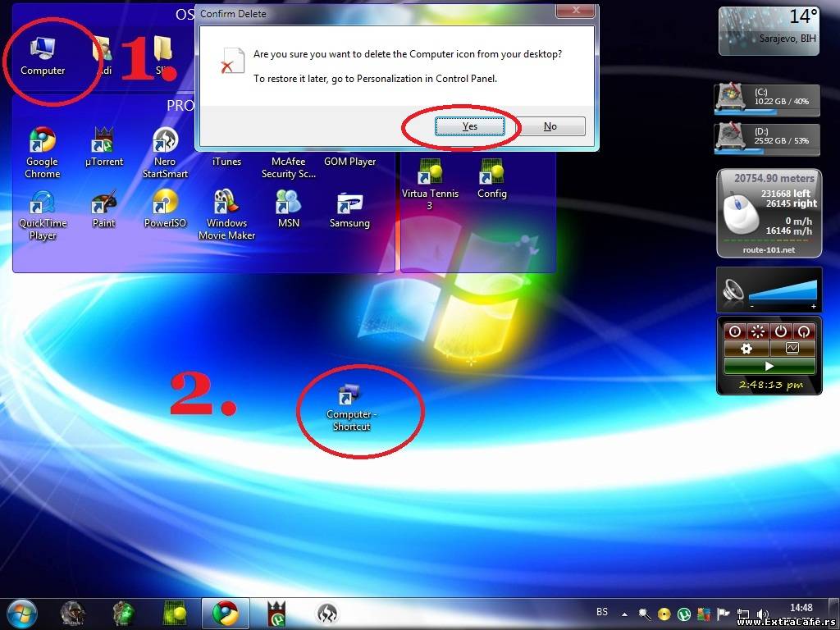Click the gold disc tray icon
Screen dimensions: 840x630
(x=664, y=614)
